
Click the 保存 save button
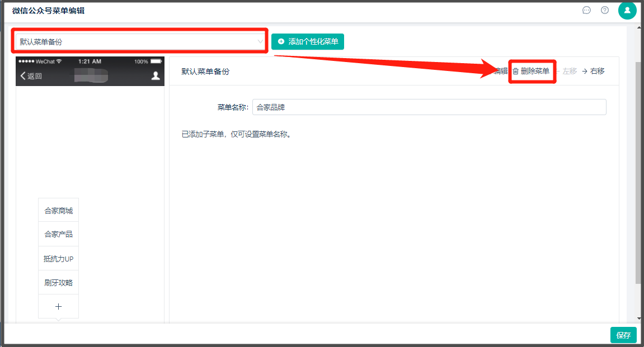pyautogui.click(x=623, y=335)
